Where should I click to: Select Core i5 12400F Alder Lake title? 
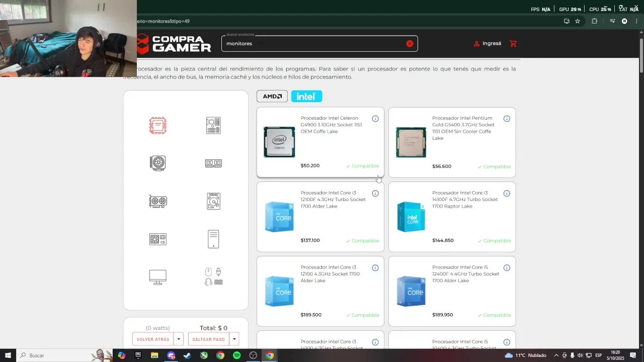(x=466, y=274)
